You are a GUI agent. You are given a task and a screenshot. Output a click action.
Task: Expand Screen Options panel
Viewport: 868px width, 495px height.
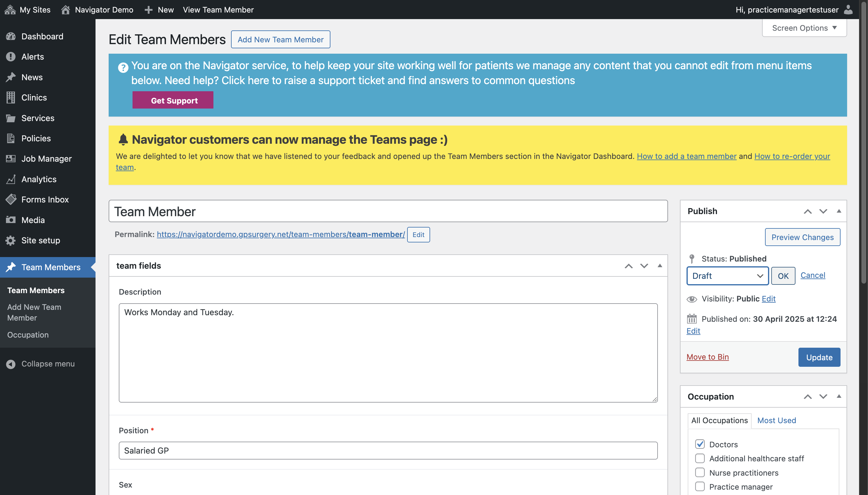click(804, 28)
